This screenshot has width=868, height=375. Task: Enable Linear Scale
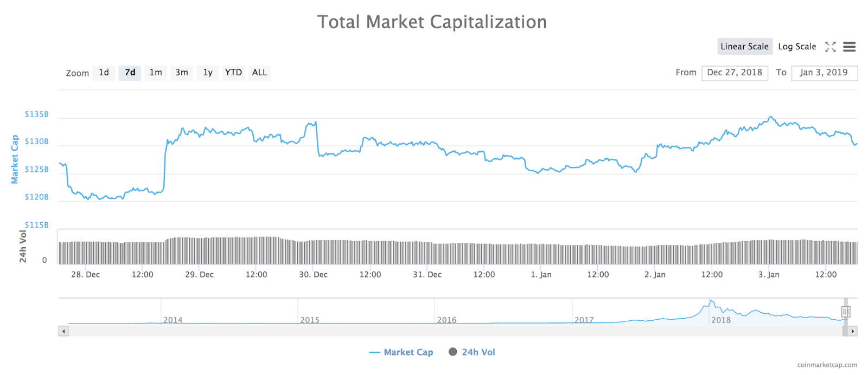tap(744, 47)
